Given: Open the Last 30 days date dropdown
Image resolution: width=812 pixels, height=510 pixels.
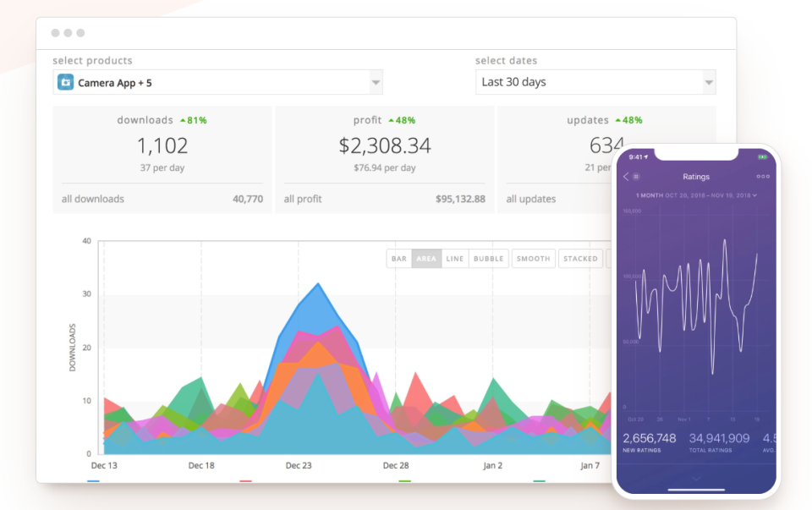Looking at the screenshot, I should 708,82.
